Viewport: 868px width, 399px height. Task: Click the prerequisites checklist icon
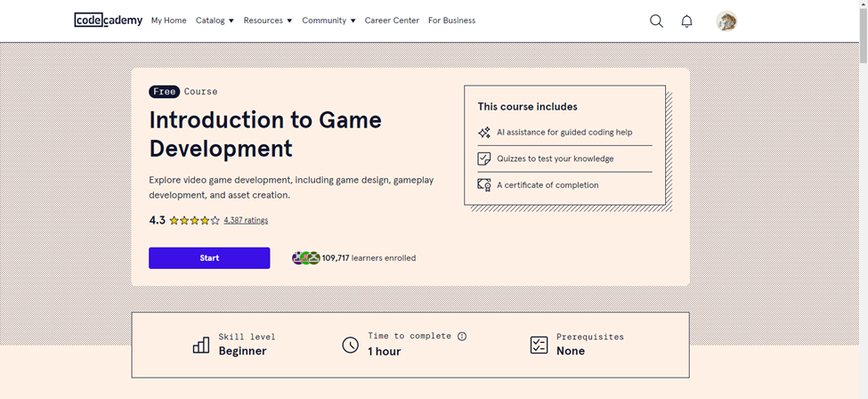[539, 345]
